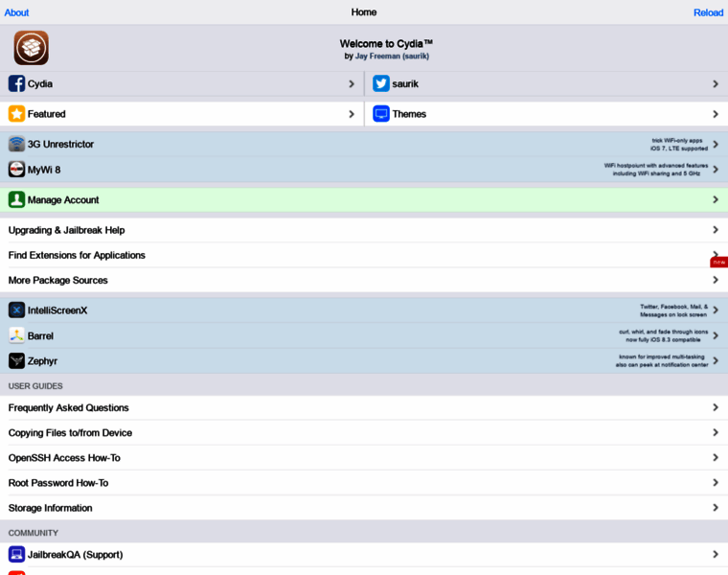Tap chevron on JailbreakQA (Support) row
This screenshot has width=728, height=575.
point(716,554)
